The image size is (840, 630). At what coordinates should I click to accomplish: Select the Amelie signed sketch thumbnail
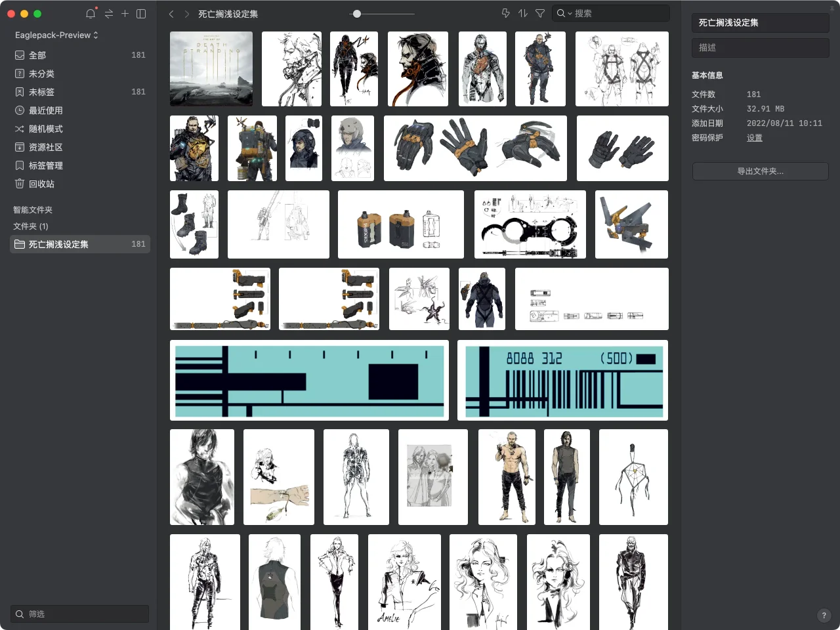404,582
